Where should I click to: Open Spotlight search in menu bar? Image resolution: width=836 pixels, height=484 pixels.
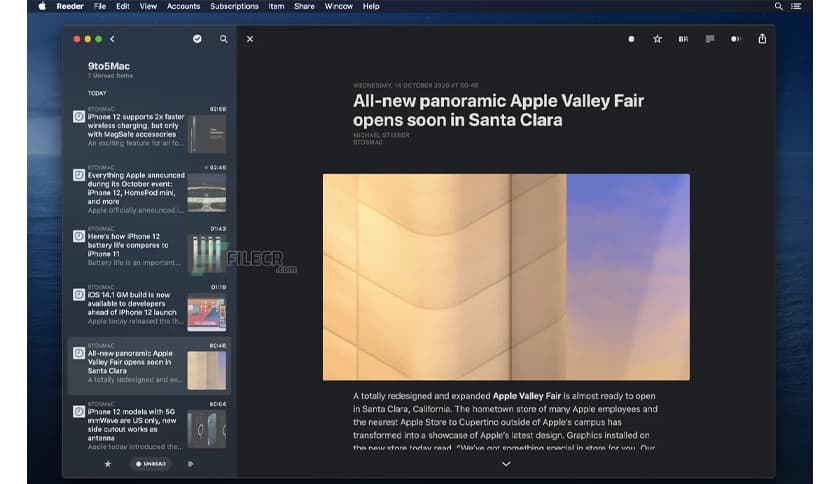[x=778, y=6]
